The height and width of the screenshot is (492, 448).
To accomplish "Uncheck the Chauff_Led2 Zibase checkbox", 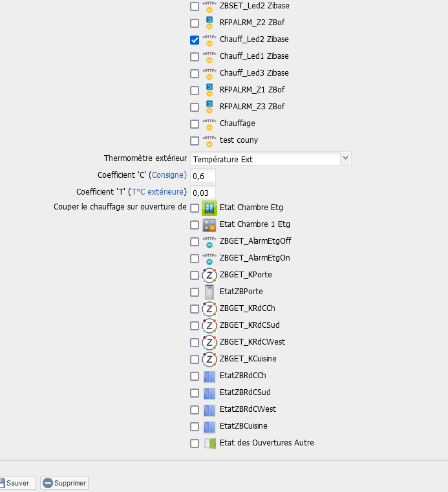I will click(195, 40).
